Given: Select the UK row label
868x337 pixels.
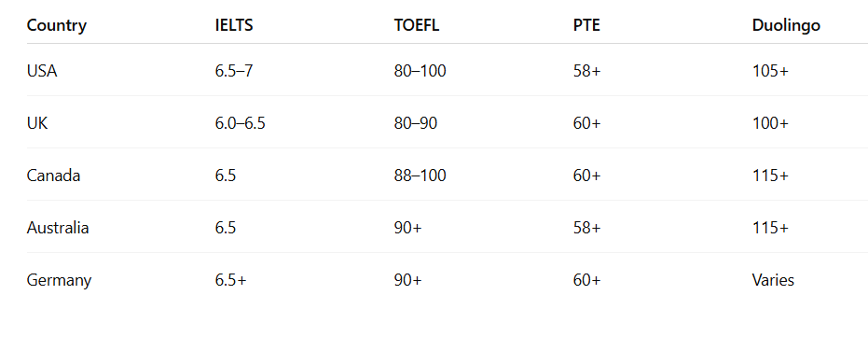Looking at the screenshot, I should tap(37, 123).
